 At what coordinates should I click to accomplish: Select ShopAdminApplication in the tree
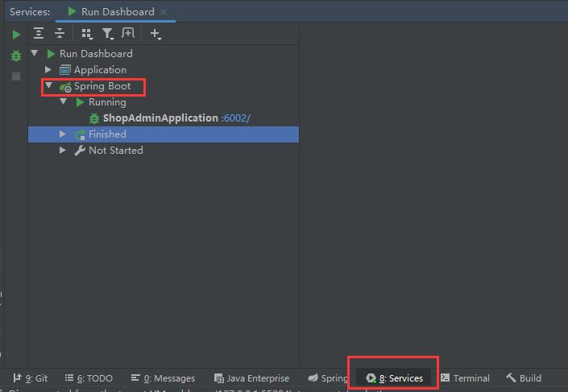(160, 118)
